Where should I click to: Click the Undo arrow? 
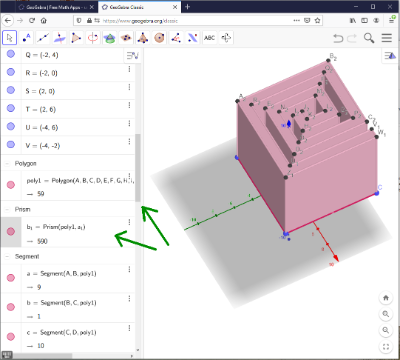[x=338, y=38]
